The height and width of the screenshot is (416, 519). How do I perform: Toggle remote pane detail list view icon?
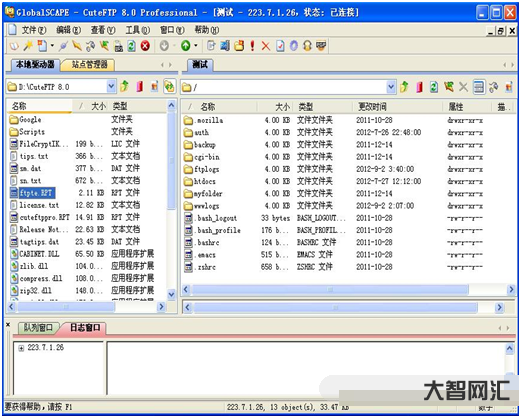coord(479,87)
